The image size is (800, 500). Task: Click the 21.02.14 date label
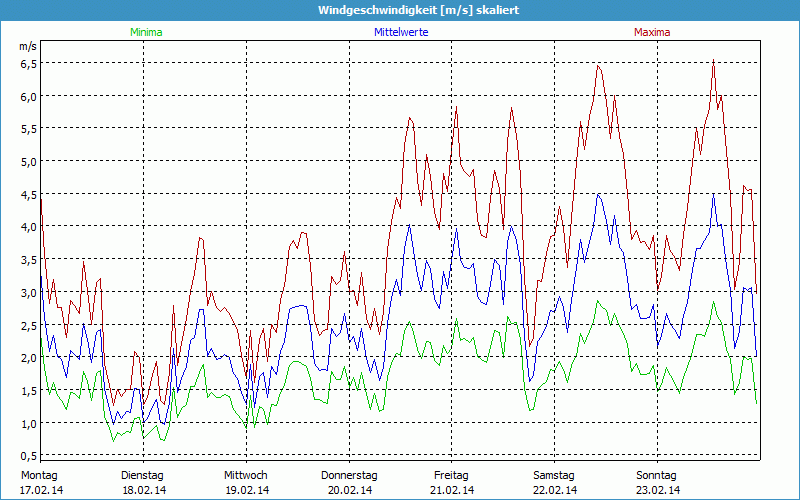[452, 490]
